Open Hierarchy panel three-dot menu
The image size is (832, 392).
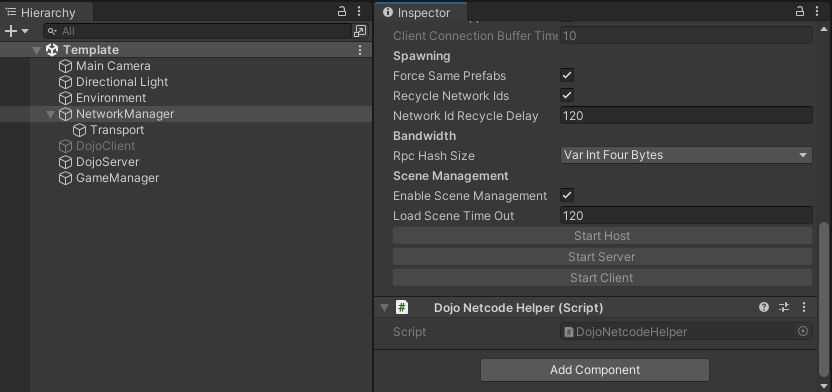click(359, 11)
